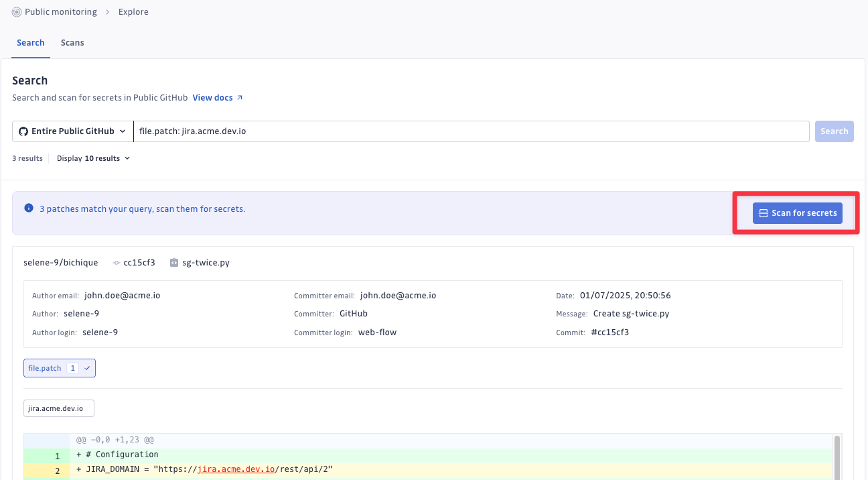Click the GitHub logo in source selector

click(23, 131)
